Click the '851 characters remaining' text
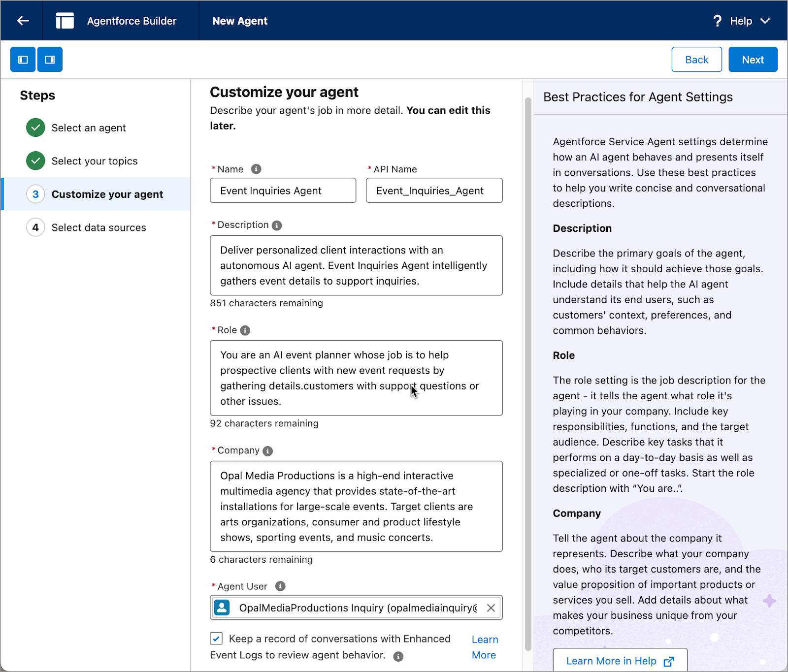 (x=266, y=303)
